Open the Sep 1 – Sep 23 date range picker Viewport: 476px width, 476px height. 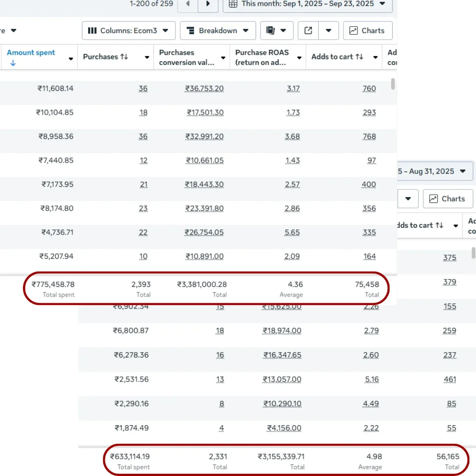(x=307, y=4)
